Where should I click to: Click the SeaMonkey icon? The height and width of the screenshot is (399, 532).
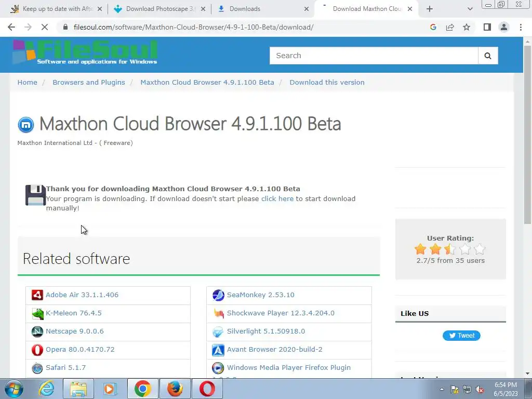[x=218, y=295]
